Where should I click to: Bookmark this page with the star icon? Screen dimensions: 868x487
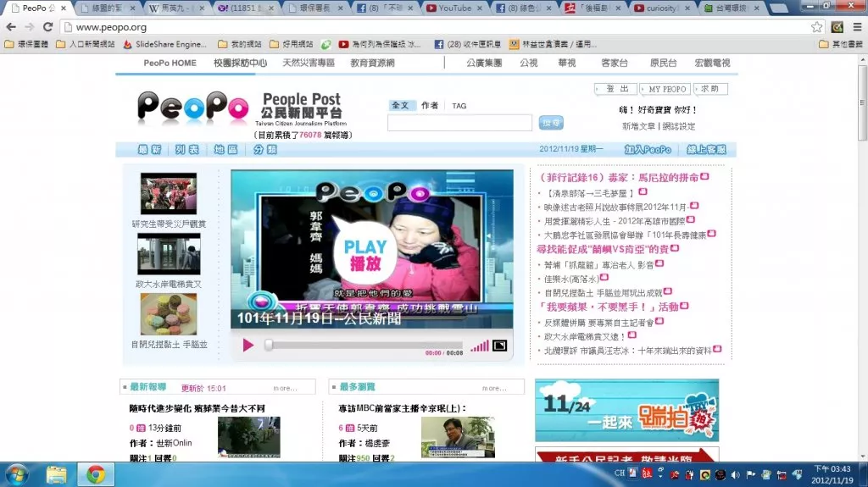click(816, 27)
